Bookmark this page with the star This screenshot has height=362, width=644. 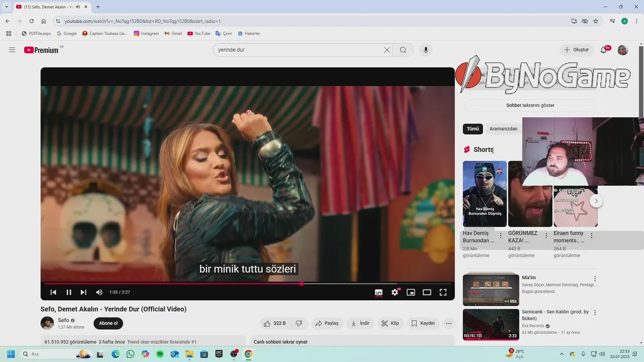click(596, 21)
